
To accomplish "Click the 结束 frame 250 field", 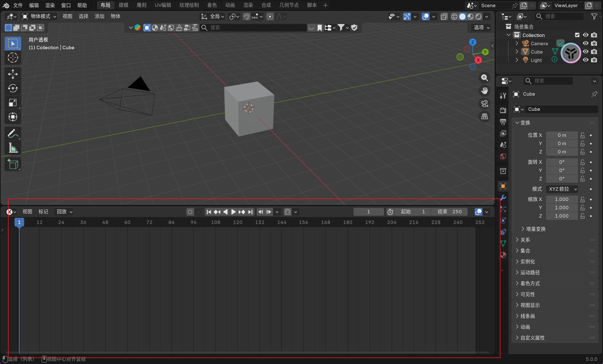I will pos(449,212).
